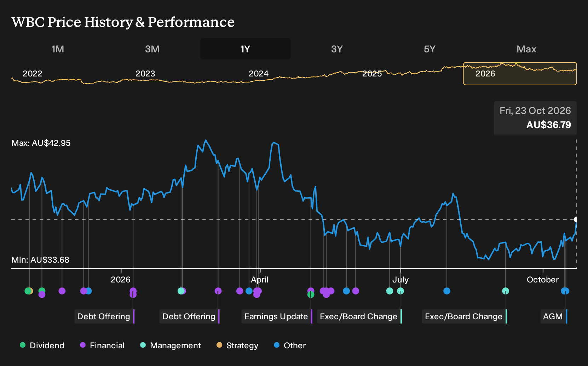Toggle Dividend events in the legend
Image resolution: width=588 pixels, height=366 pixels.
point(42,345)
